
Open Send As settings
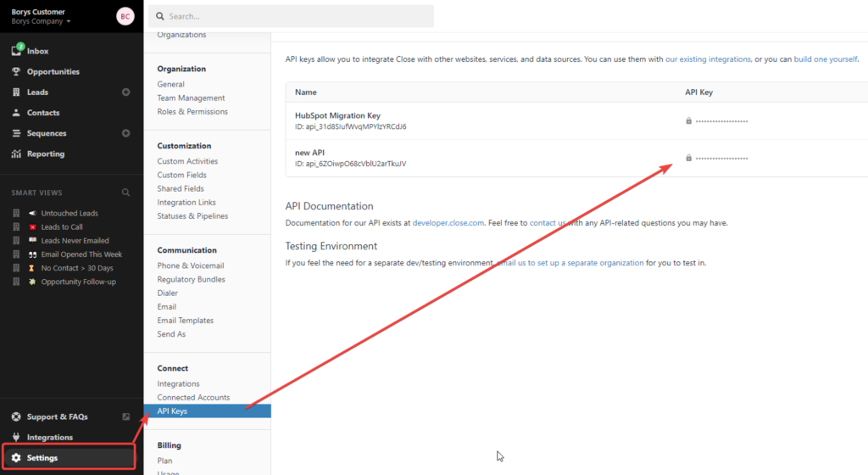[x=171, y=334]
